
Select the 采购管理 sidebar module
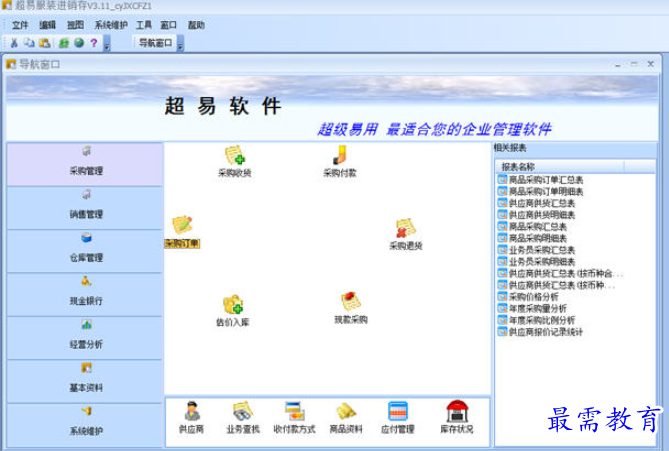click(85, 164)
